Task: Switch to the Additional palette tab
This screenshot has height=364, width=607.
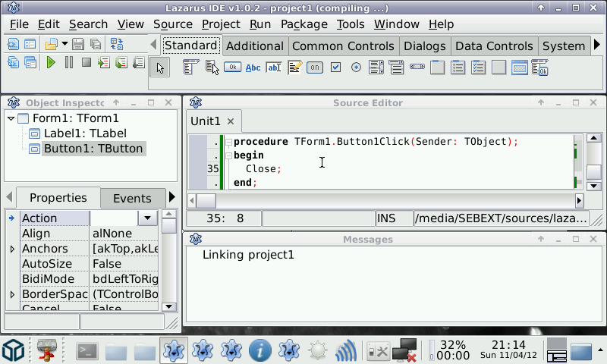Action: pos(255,46)
